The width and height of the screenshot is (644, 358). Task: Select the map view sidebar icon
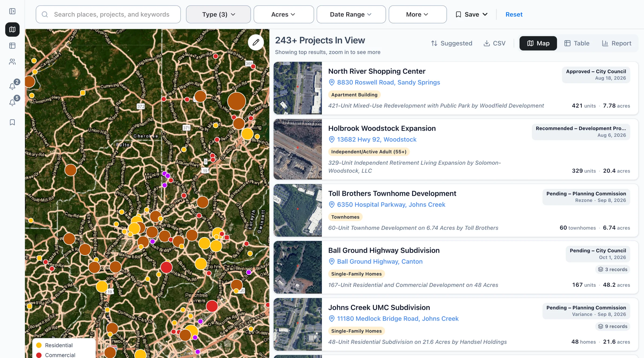pyautogui.click(x=12, y=29)
